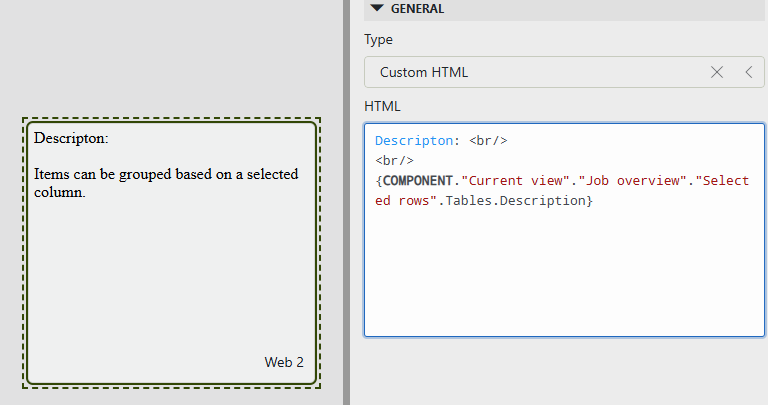Clear the Type field with the X icon
Viewport: 768px width, 405px height.
click(x=716, y=72)
